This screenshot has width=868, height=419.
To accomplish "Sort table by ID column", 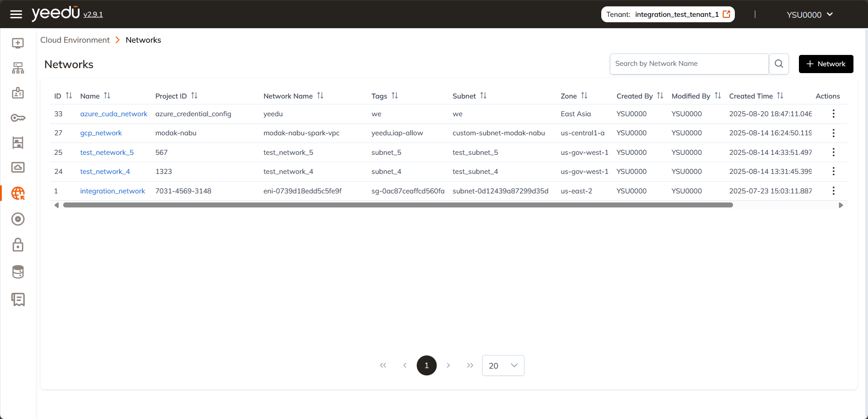I will 69,96.
